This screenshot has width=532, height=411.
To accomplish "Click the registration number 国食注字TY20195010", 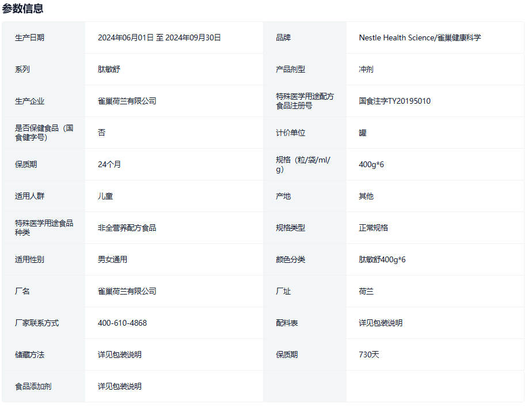I will 394,101.
